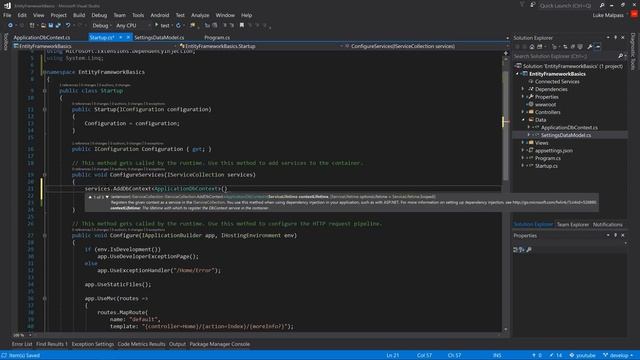Collapse the Startup class outlining toggle
Image resolution: width=640 pixels, height=360 pixels.
coord(44,91)
